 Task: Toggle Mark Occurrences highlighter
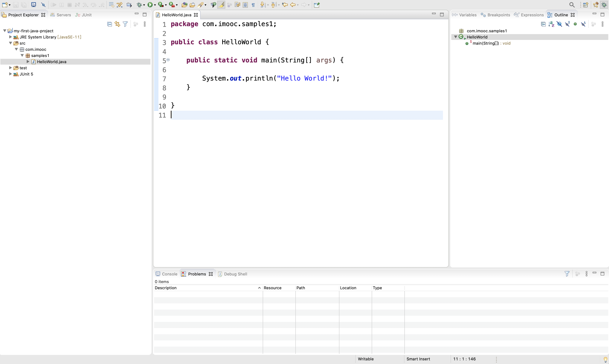(x=221, y=5)
